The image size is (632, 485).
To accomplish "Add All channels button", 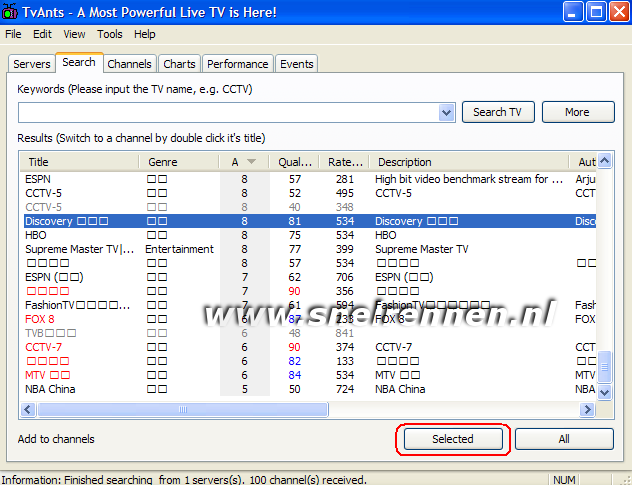I will point(564,439).
